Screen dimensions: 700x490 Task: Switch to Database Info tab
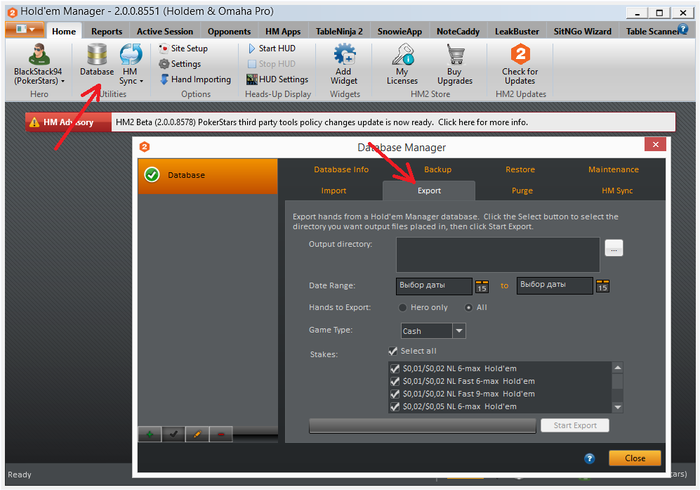(341, 170)
